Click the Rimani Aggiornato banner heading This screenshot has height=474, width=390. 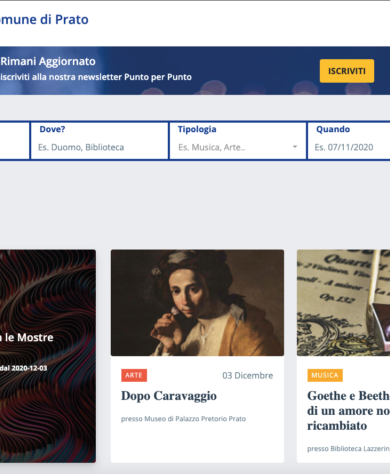[48, 61]
